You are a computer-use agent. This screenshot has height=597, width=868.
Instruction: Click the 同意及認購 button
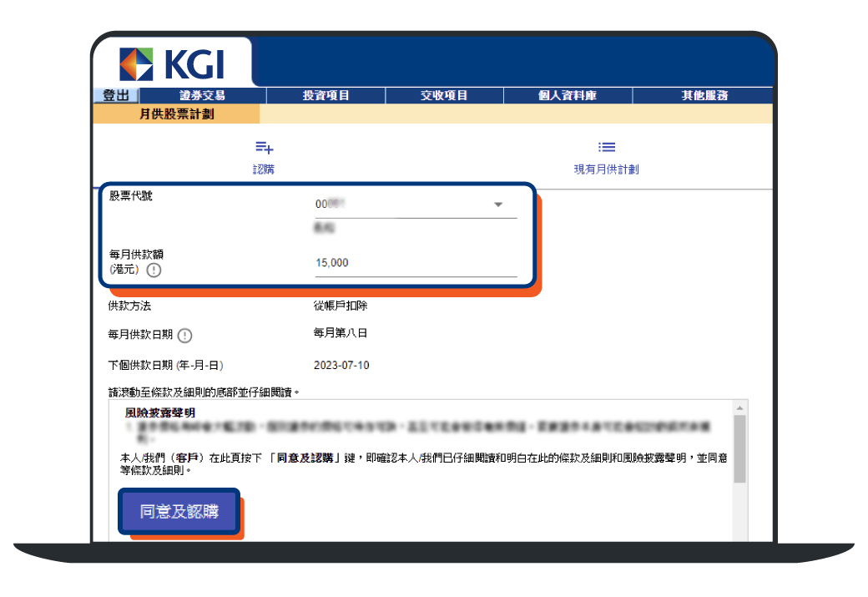(179, 511)
